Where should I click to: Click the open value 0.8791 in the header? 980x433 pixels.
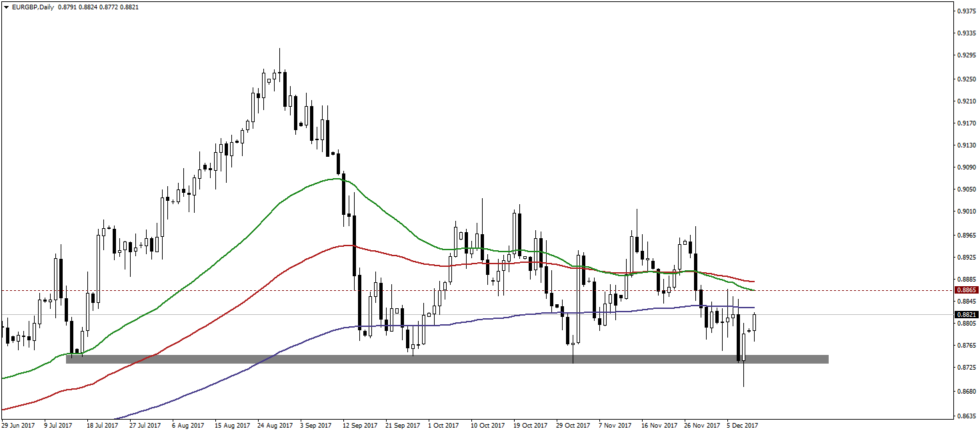click(x=67, y=7)
